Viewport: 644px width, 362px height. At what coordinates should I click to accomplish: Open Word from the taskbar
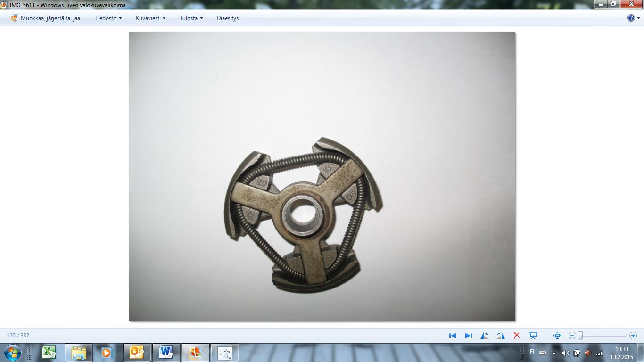click(166, 353)
